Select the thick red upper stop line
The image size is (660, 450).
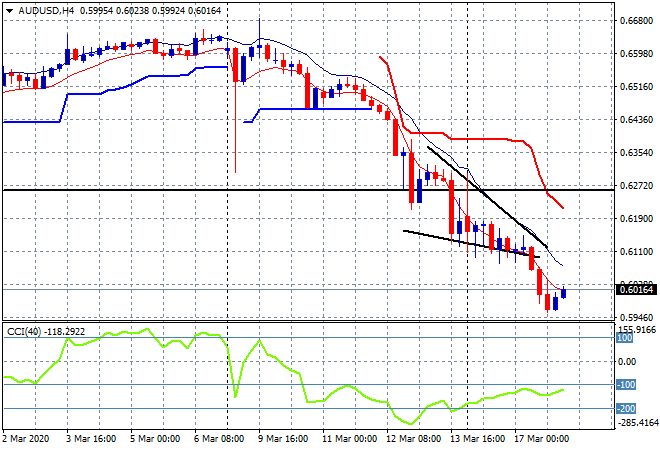[x=480, y=138]
